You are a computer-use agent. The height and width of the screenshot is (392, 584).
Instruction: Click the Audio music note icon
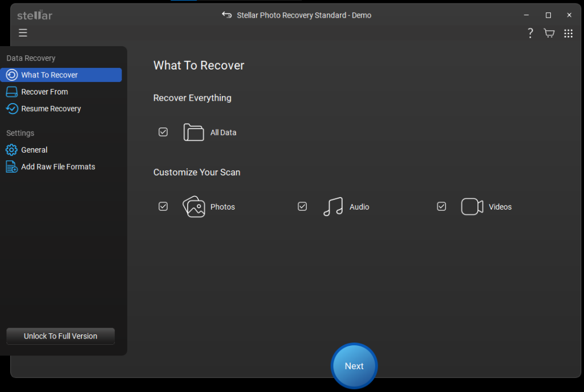click(333, 206)
